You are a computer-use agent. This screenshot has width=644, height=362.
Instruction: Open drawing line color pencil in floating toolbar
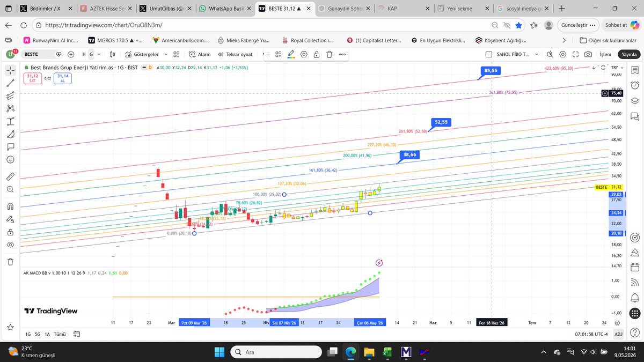point(291,54)
